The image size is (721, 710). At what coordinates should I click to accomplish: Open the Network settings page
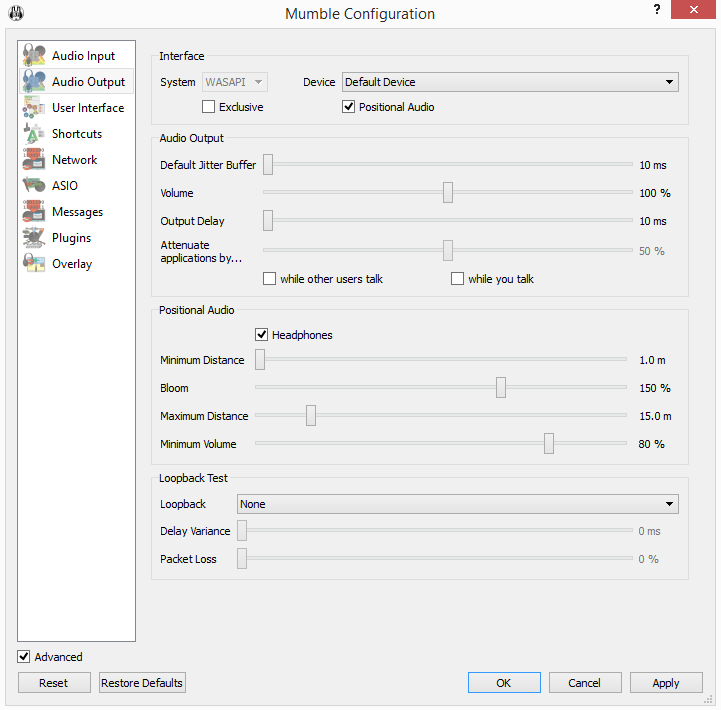(76, 160)
